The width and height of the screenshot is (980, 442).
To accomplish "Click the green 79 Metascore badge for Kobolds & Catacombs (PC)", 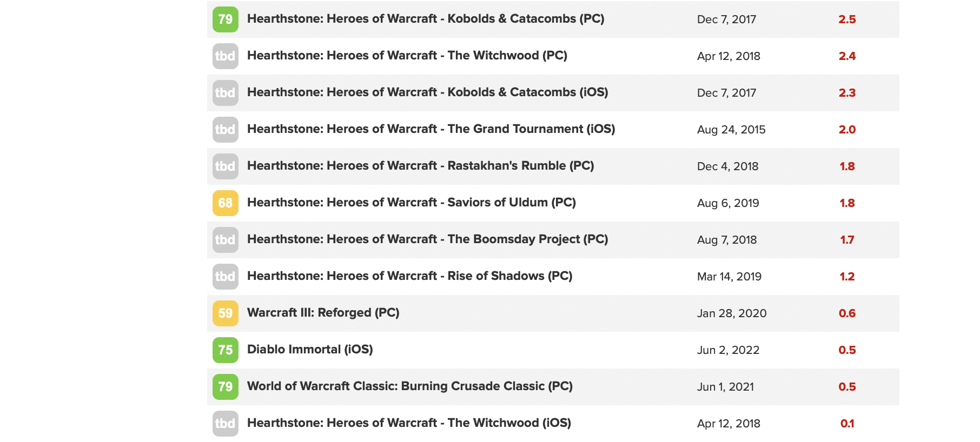I will (225, 19).
